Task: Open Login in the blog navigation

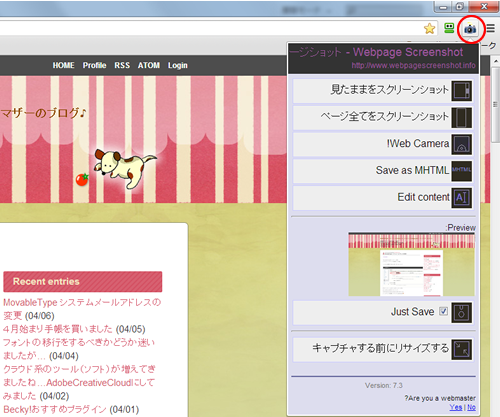Action: pyautogui.click(x=178, y=65)
